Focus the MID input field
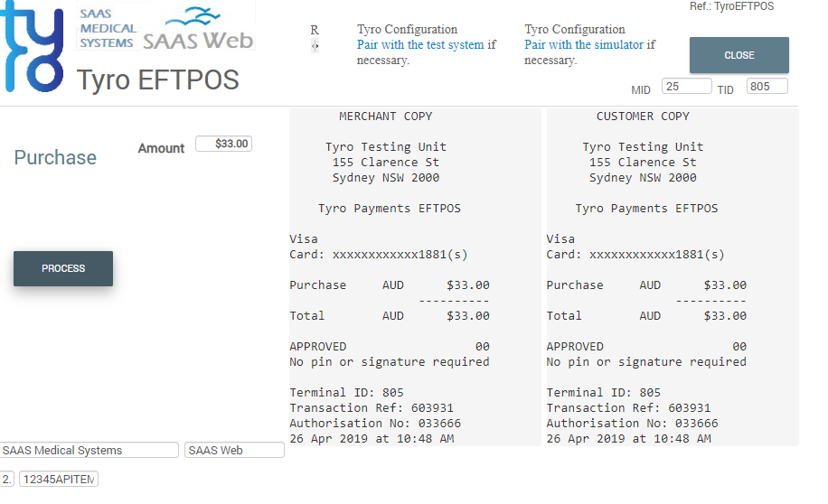The image size is (828, 504). coord(686,86)
